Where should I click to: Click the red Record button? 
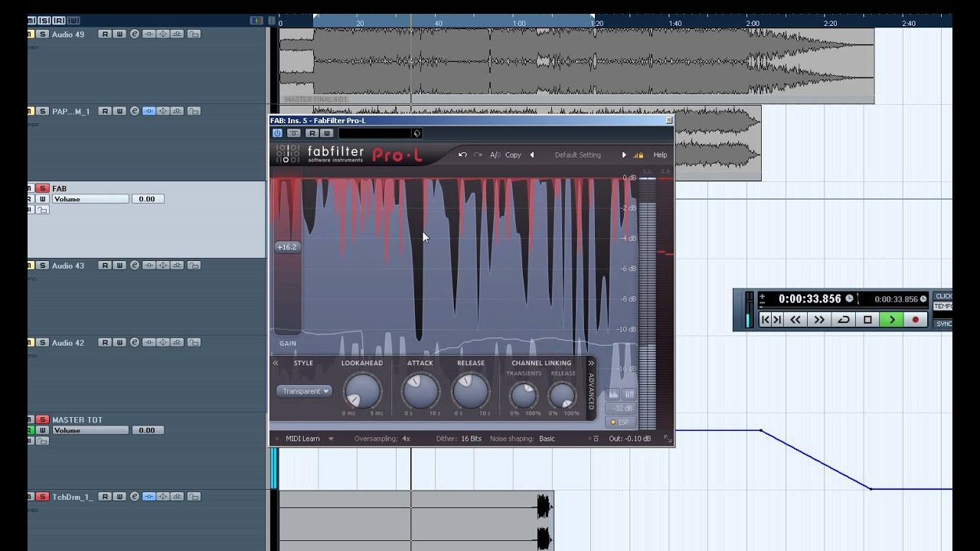pyautogui.click(x=916, y=320)
